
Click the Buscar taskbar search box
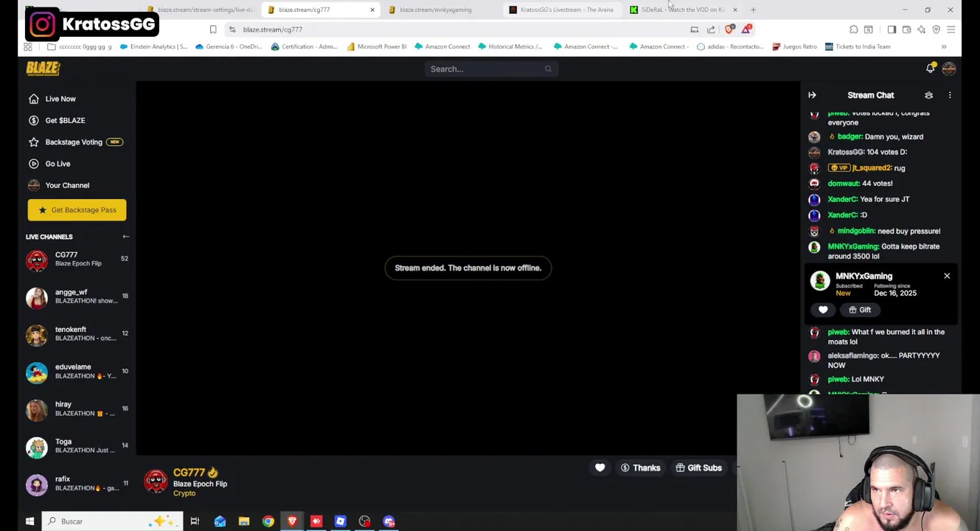point(112,521)
